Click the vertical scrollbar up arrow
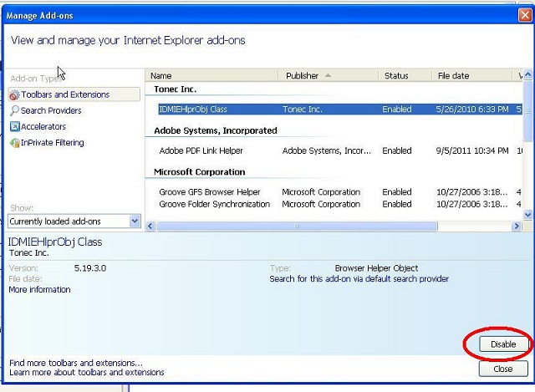The height and width of the screenshot is (392, 535). (x=528, y=76)
